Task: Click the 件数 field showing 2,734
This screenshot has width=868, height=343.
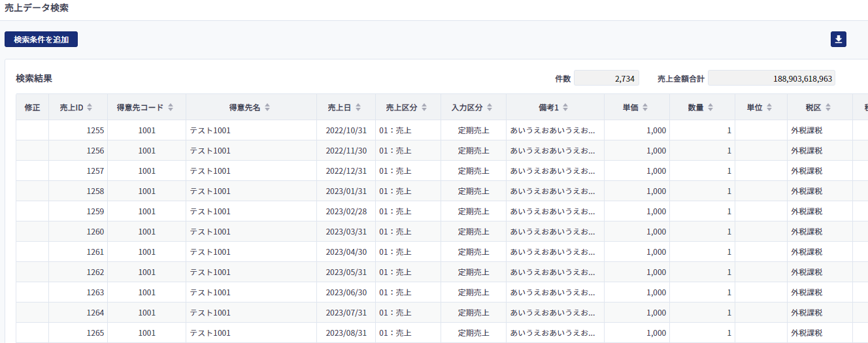Action: (607, 78)
